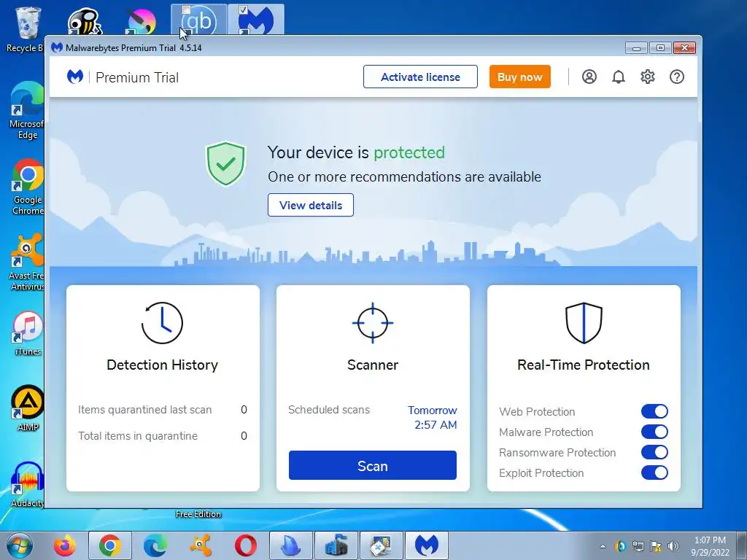Image resolution: width=747 pixels, height=560 pixels.
Task: Disable the Malware Protection toggle
Action: pyautogui.click(x=654, y=432)
